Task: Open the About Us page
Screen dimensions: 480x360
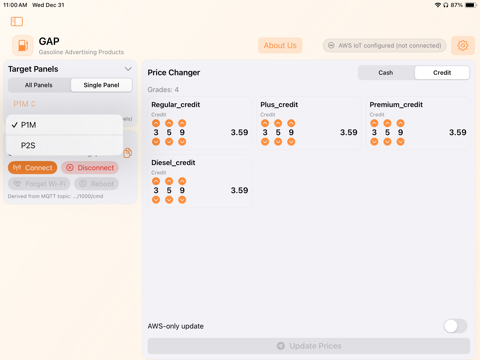Action: pyautogui.click(x=280, y=45)
